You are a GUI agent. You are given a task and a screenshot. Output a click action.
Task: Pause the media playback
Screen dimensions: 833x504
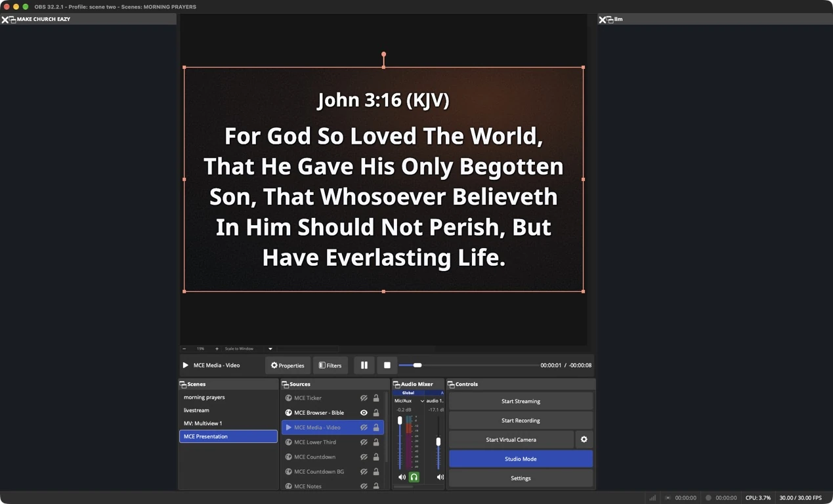pos(364,366)
